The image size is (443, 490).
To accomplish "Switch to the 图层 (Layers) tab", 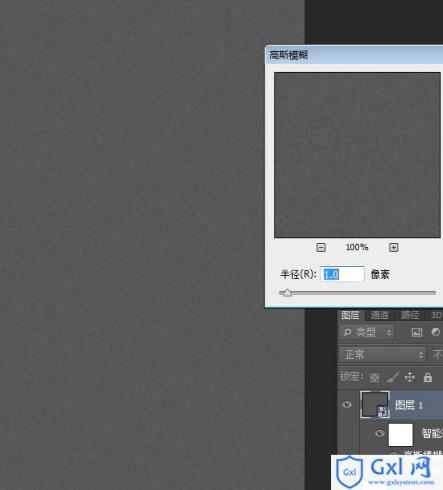I will point(350,315).
